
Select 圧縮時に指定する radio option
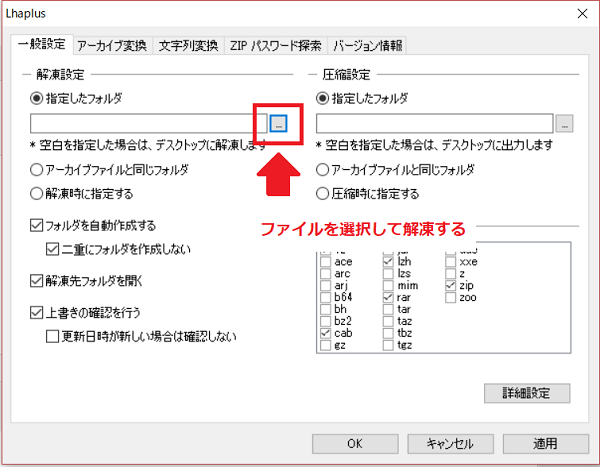click(x=367, y=193)
